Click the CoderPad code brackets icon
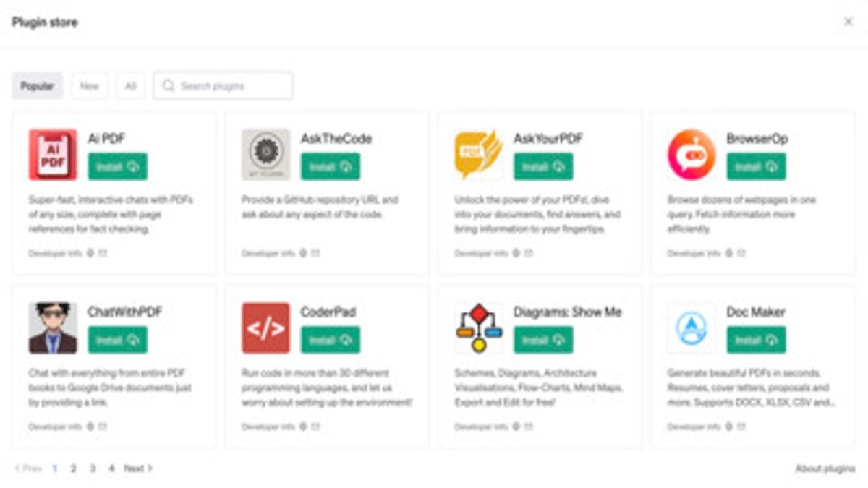This screenshot has width=868, height=488. (x=265, y=328)
